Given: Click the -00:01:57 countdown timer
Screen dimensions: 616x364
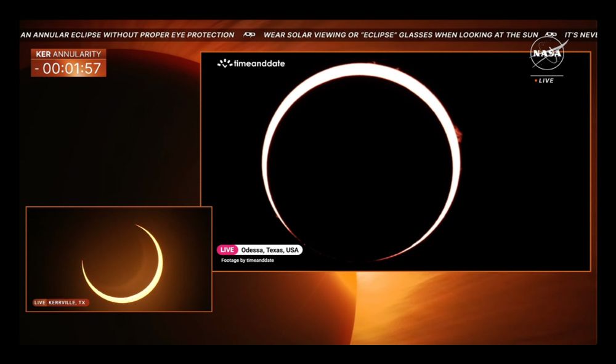Looking at the screenshot, I should click(68, 68).
